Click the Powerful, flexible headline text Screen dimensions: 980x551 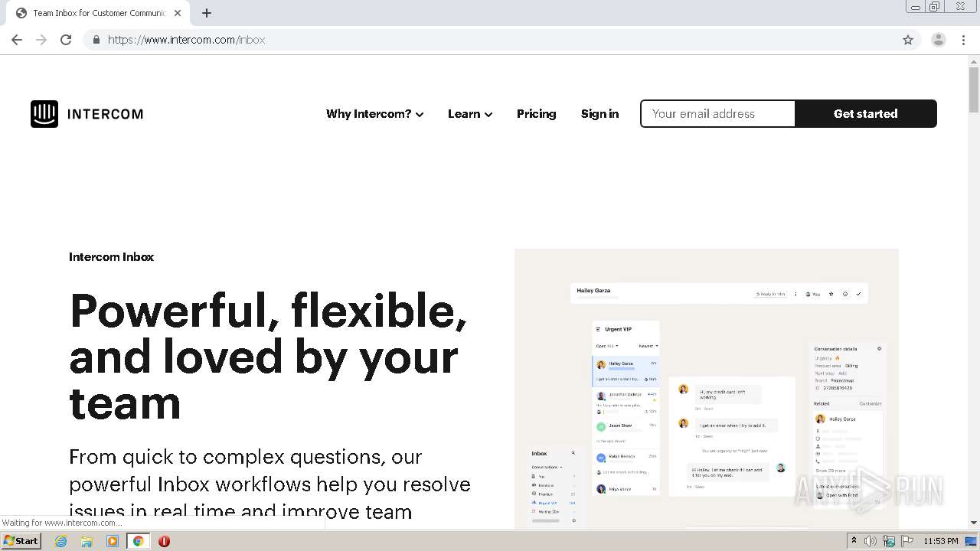[268, 357]
